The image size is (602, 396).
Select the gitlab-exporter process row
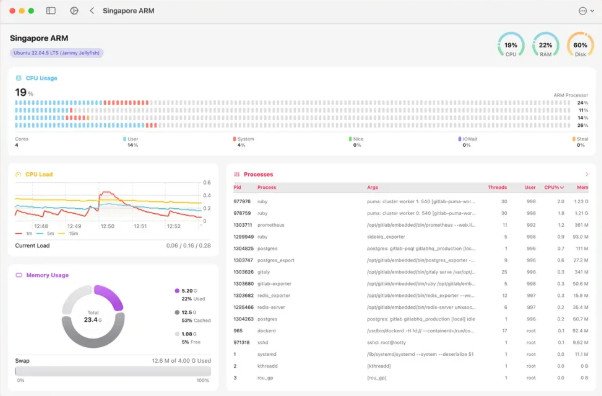[411, 284]
